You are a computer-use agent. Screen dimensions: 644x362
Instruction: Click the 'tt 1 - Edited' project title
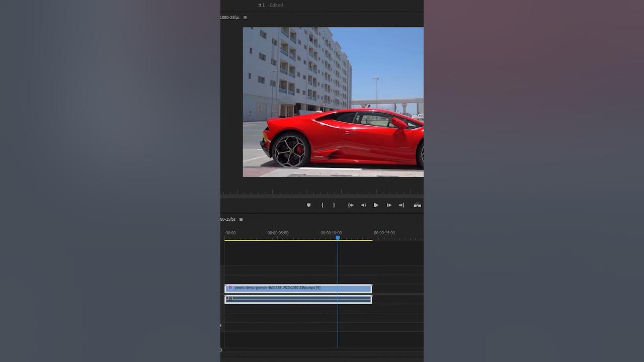coord(271,5)
